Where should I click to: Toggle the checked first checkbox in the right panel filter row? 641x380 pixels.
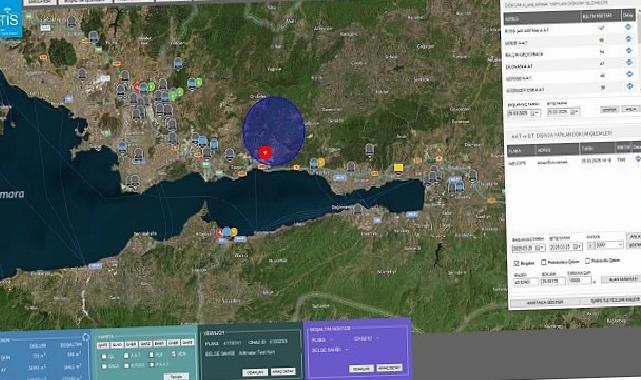(516, 263)
